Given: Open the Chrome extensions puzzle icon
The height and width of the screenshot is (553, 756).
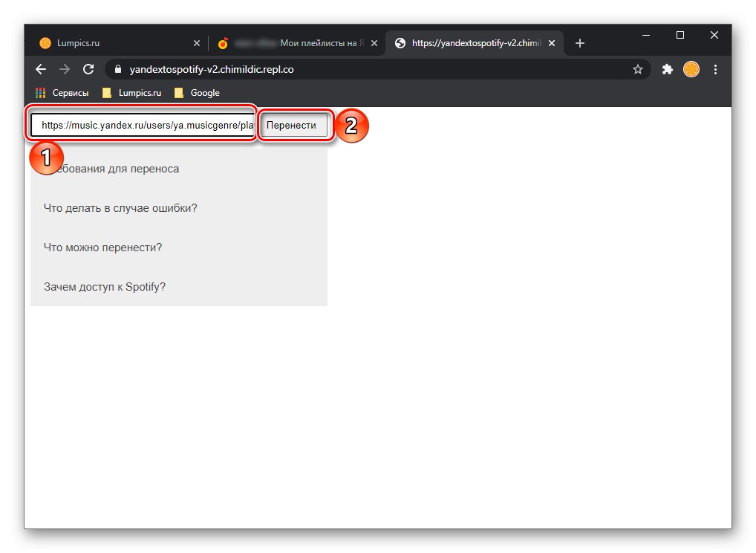Looking at the screenshot, I should tap(667, 69).
